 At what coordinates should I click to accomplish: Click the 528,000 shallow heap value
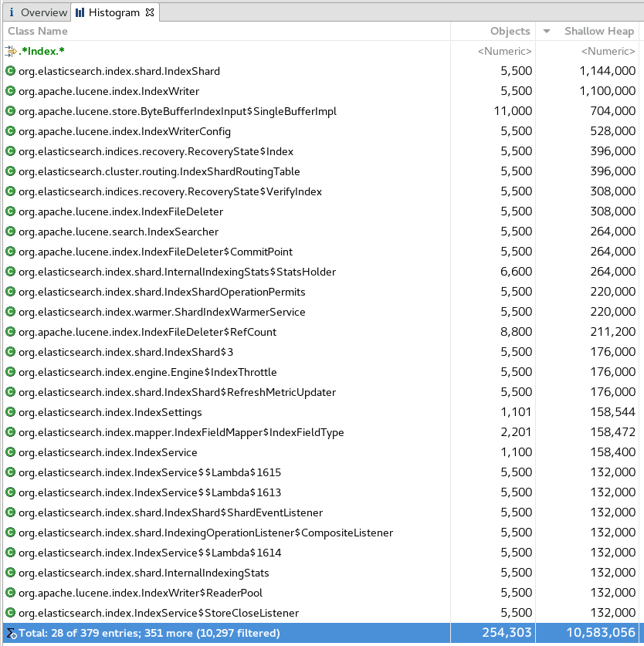click(x=612, y=131)
